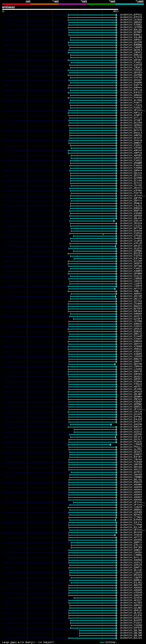The image size is (146, 644).
Task: Click the alignment bar for UniRef100_A9P807
Action: click(x=94, y=40)
